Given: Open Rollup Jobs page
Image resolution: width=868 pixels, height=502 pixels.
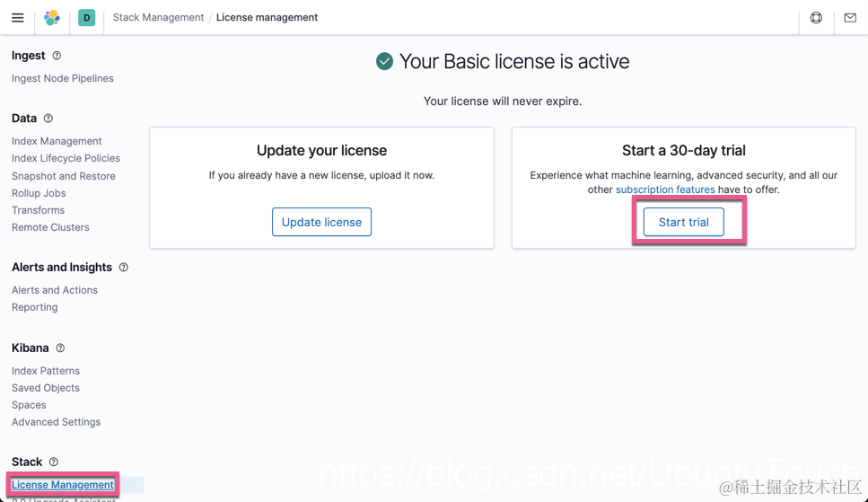Looking at the screenshot, I should [39, 193].
